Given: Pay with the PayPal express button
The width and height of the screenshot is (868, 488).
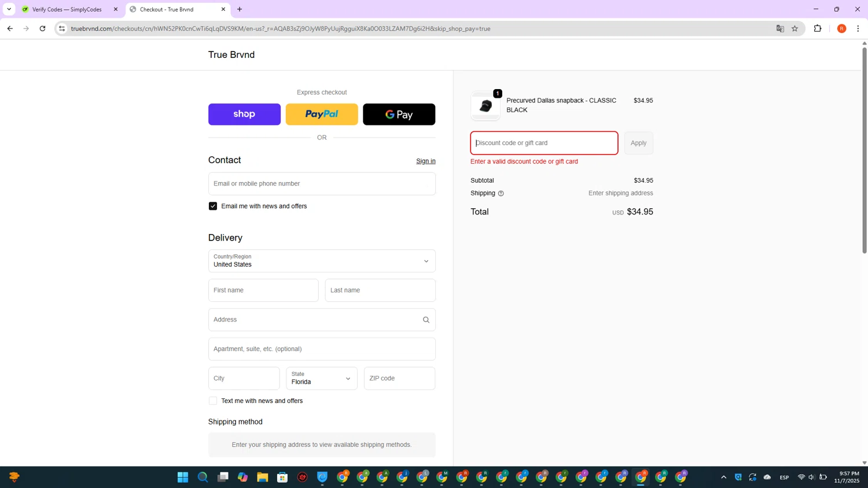Looking at the screenshot, I should click(x=322, y=114).
